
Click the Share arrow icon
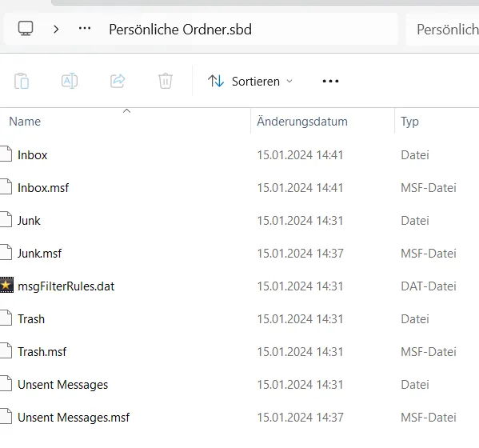[x=118, y=81]
